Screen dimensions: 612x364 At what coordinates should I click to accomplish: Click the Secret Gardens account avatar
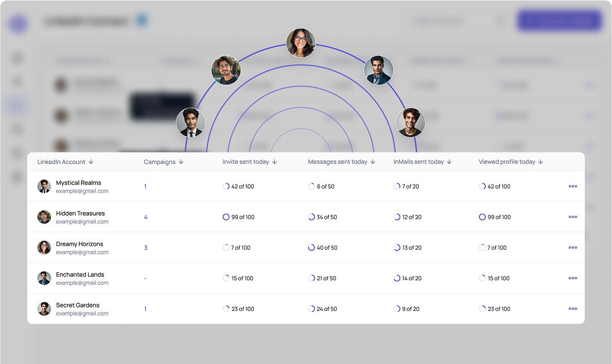pos(44,309)
